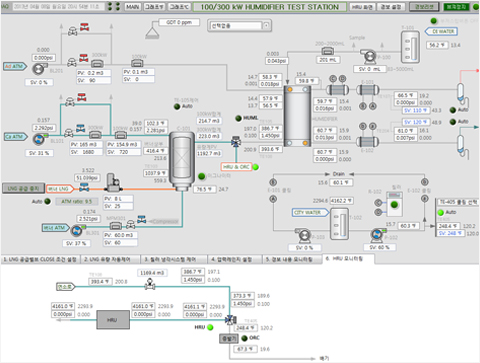The height and width of the screenshot is (363, 480).
Task: Click the BL301 burner ATM blower icon
Action: pos(77,230)
